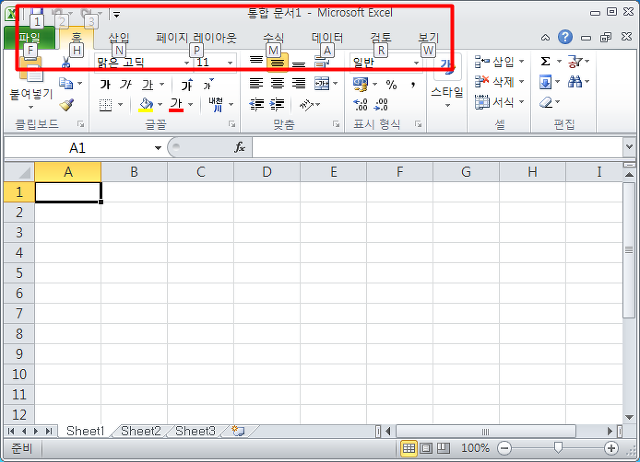Click zoom in plus button
The image size is (640, 462).
click(x=611, y=449)
